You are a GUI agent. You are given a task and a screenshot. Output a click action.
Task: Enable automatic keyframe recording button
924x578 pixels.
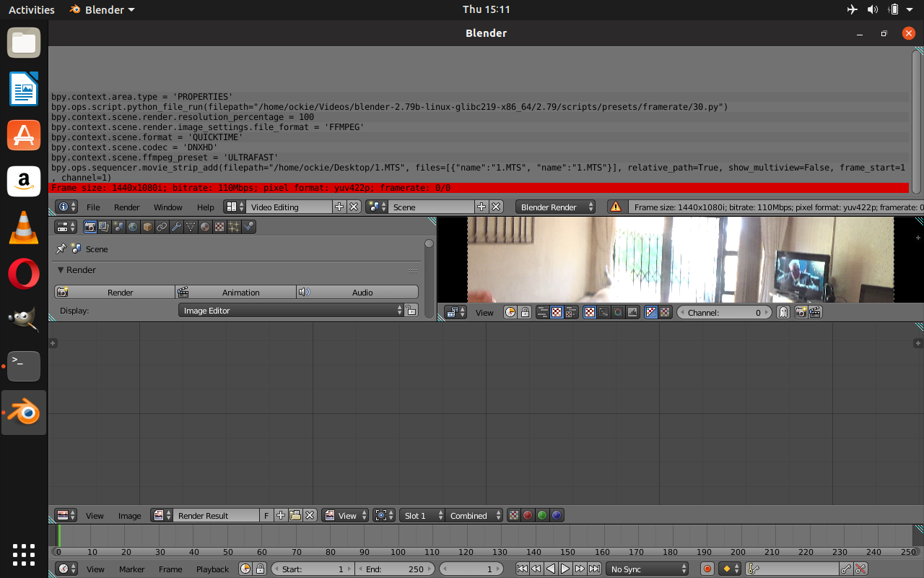pos(707,569)
